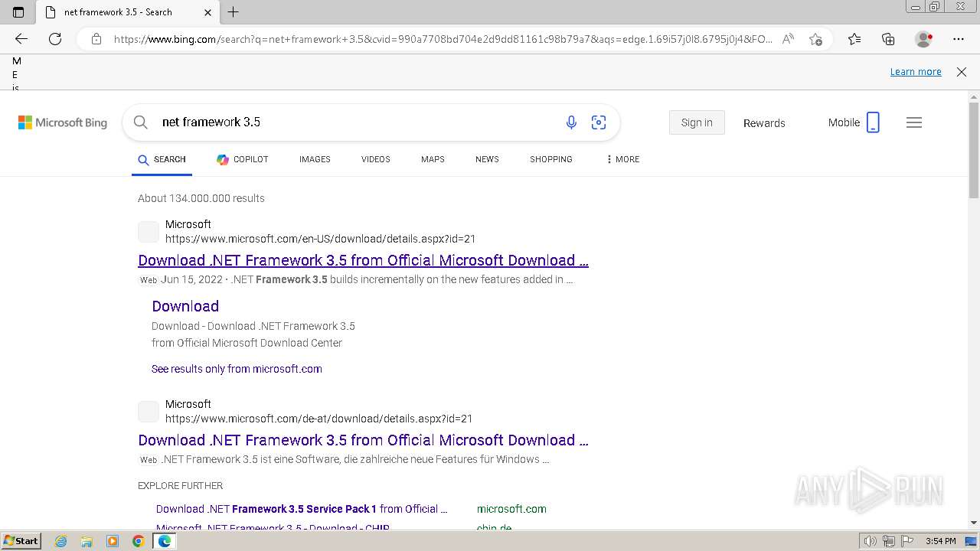
Task: Click the 'About 134.000.000 results' text
Action: pyautogui.click(x=201, y=198)
